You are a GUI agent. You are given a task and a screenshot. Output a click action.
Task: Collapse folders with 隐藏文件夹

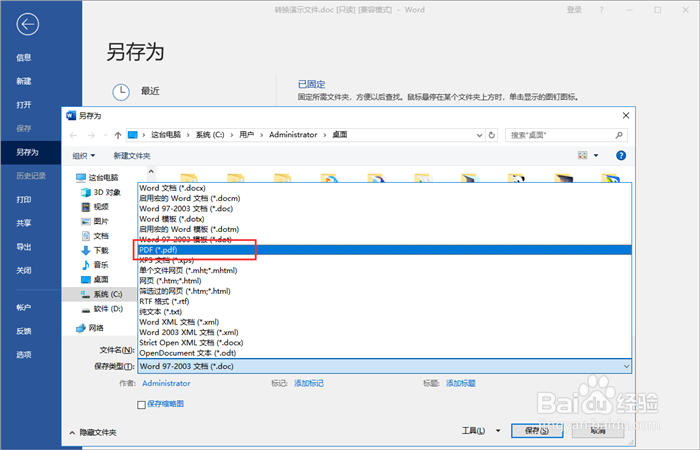[93, 432]
